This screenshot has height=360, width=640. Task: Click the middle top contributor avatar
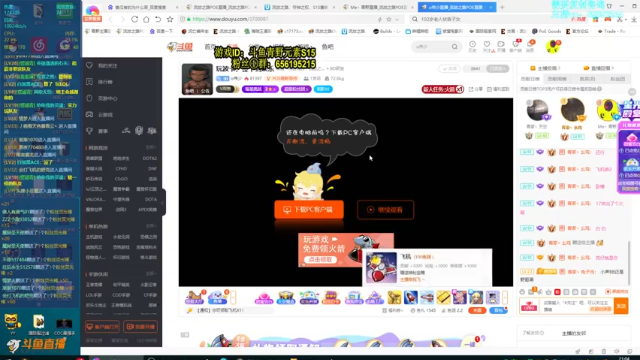(573, 110)
